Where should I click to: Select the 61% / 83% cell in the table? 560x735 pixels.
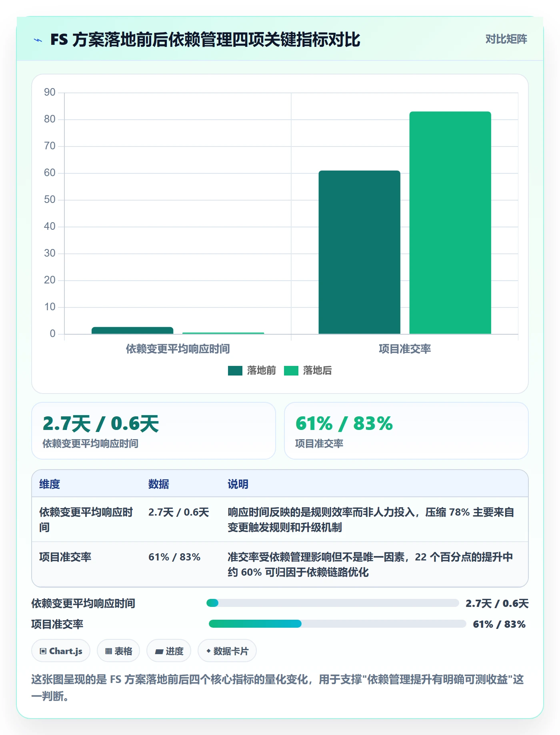[x=174, y=557]
